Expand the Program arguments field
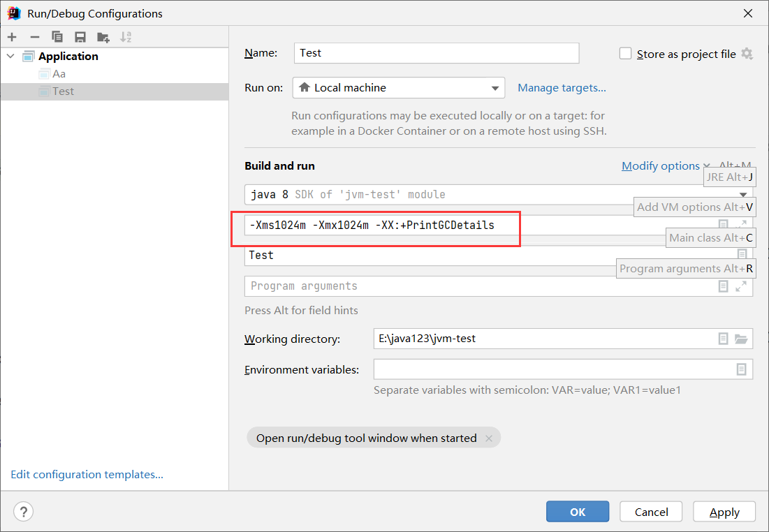This screenshot has height=532, width=769. (741, 286)
